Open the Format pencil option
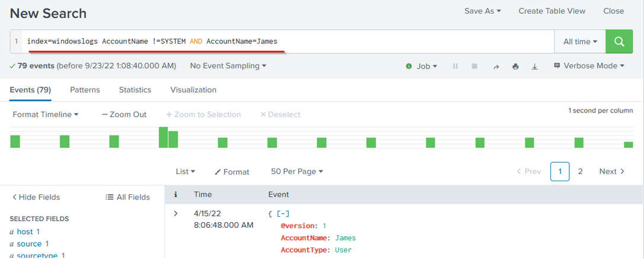 tap(232, 172)
